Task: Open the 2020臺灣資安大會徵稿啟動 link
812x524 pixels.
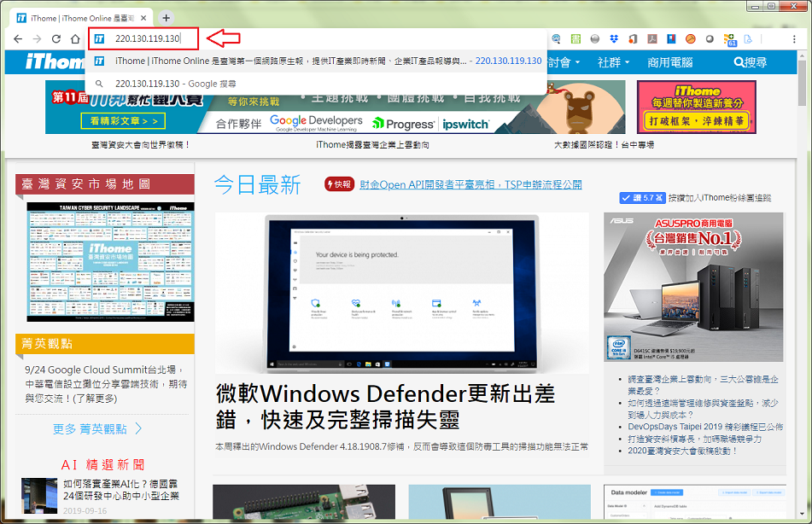Action: 682,451
